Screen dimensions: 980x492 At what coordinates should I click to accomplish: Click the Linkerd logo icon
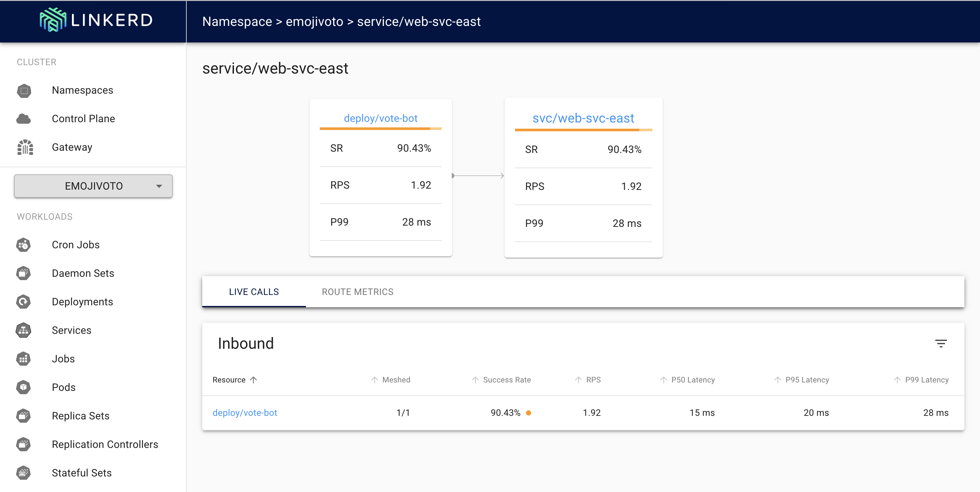[x=53, y=20]
